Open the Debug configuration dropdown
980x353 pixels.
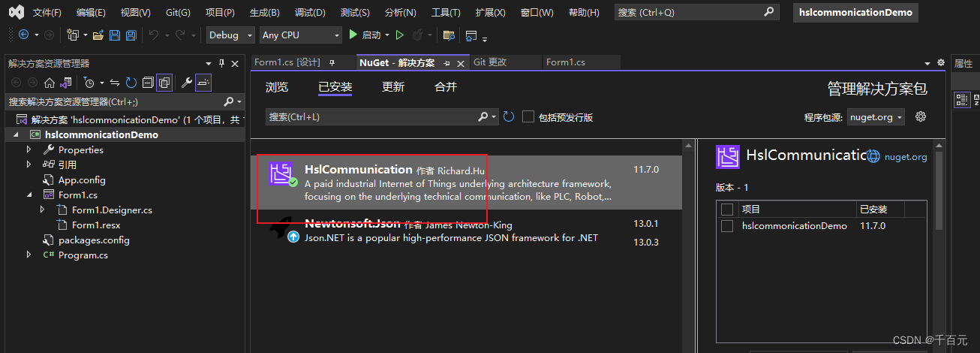[x=230, y=35]
